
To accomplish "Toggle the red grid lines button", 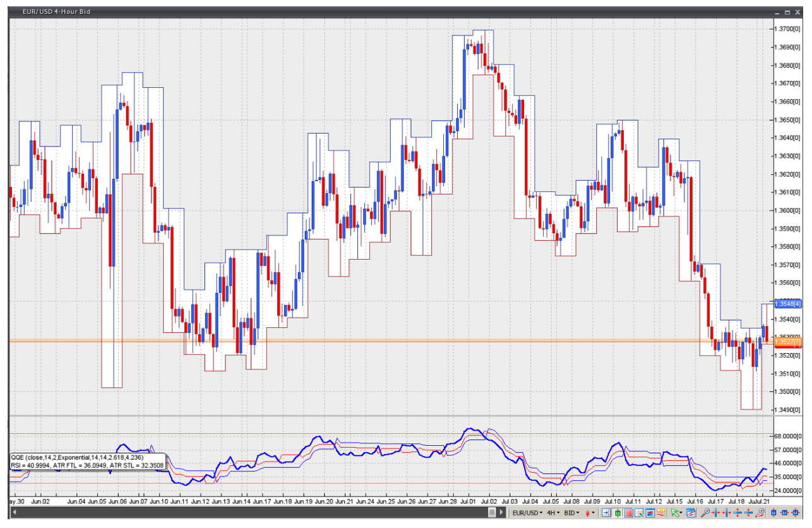I will [x=628, y=512].
